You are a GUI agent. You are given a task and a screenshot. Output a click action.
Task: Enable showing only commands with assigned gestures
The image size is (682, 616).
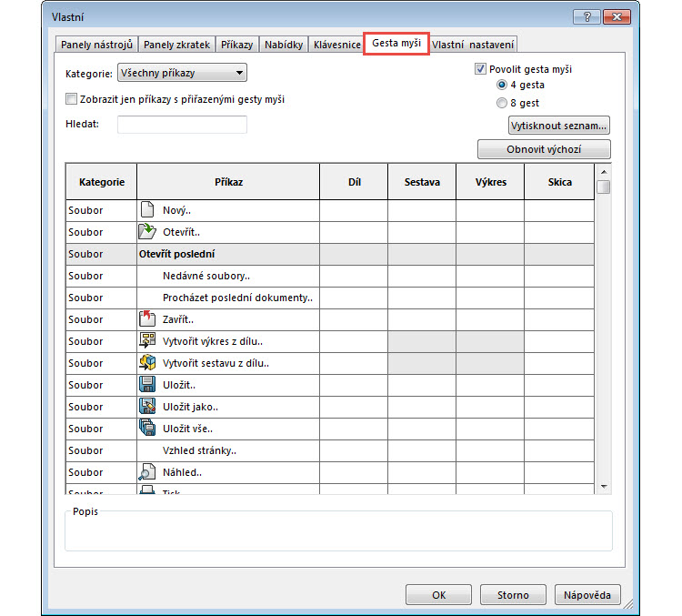[x=71, y=99]
